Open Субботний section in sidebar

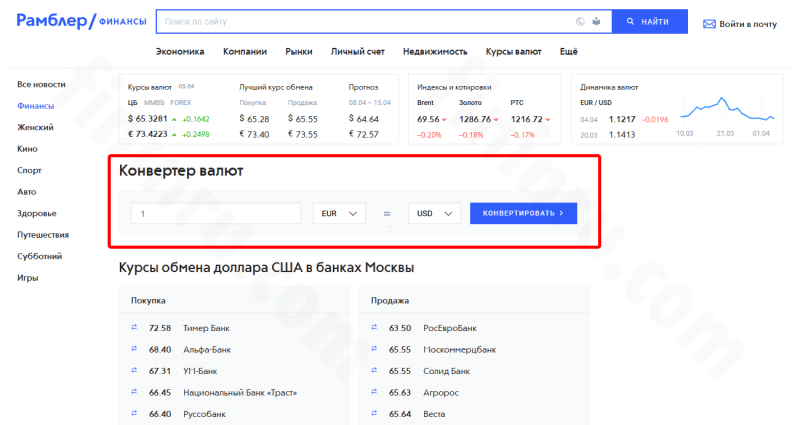pyautogui.click(x=39, y=256)
